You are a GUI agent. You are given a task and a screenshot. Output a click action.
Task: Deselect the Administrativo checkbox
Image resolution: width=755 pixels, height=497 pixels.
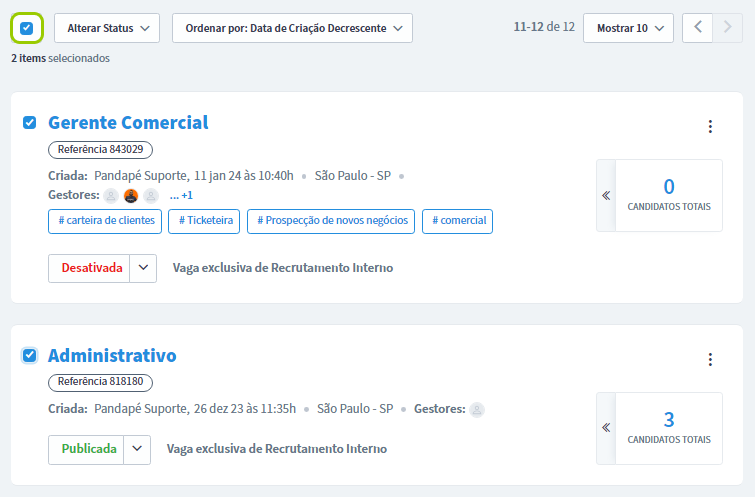point(29,355)
